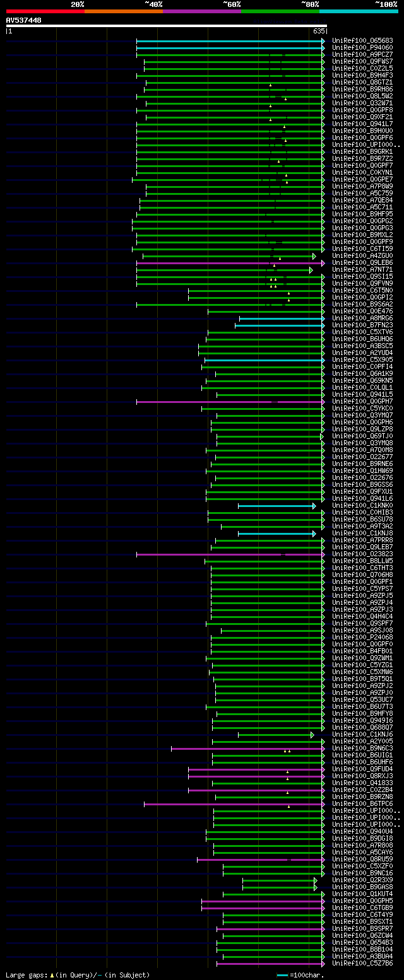Click the red 20% identity color segment

click(45, 11)
